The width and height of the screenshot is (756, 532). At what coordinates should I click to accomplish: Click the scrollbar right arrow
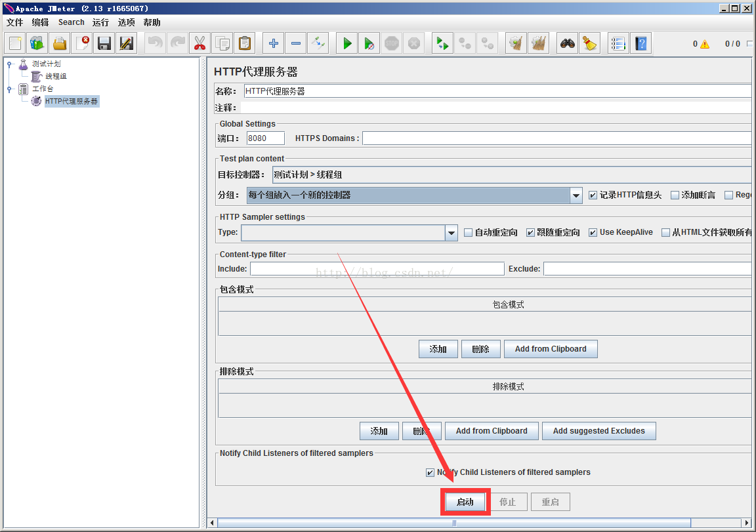(x=746, y=523)
